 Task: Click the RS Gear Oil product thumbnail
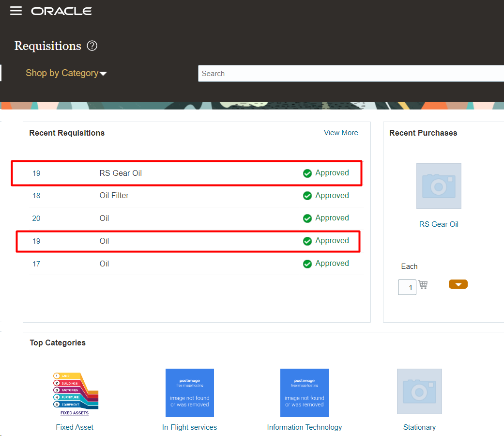pyautogui.click(x=439, y=186)
